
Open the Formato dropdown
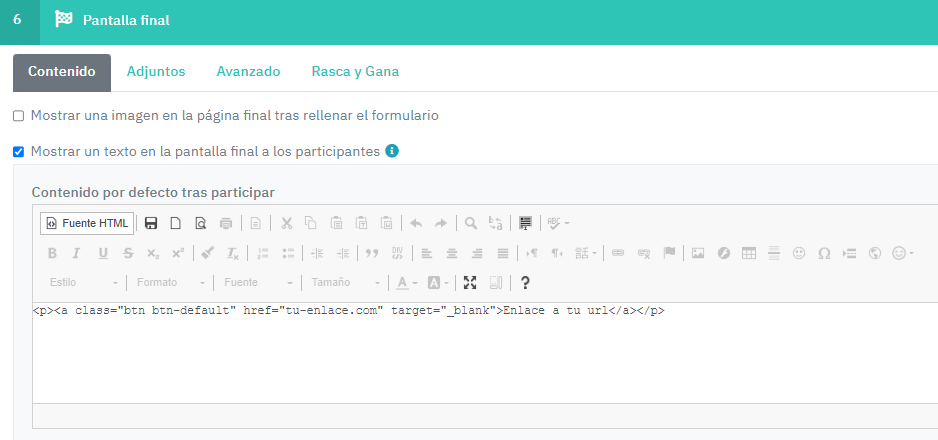pos(170,282)
